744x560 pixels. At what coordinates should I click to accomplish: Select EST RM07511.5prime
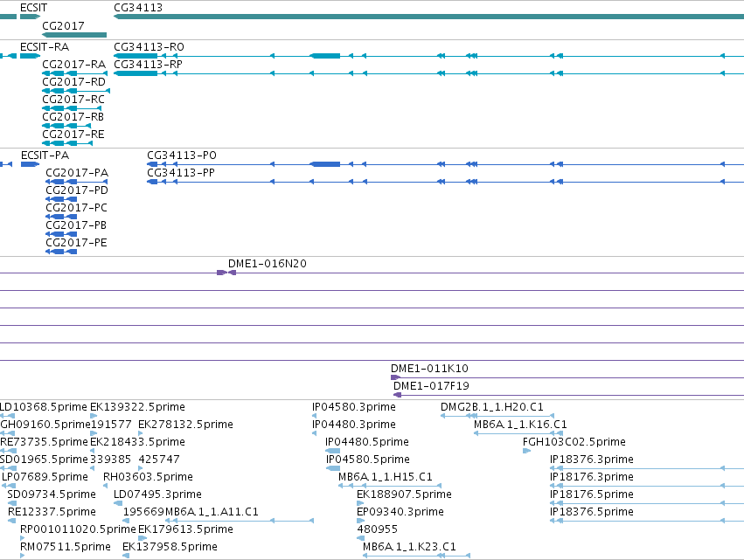[x=65, y=547]
